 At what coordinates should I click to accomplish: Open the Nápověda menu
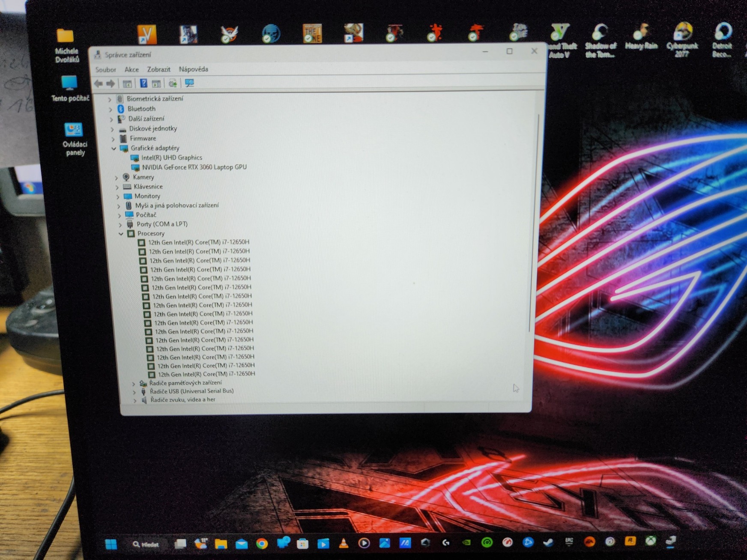pyautogui.click(x=193, y=69)
